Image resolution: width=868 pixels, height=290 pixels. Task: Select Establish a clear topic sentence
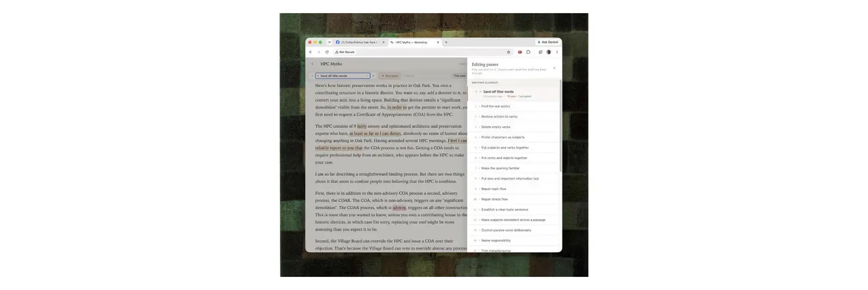click(x=514, y=209)
